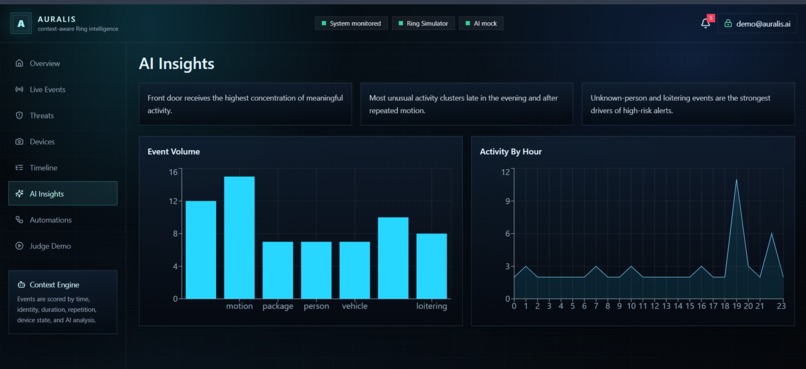The image size is (806, 369).
Task: Click the red notification count badge
Action: coord(710,18)
